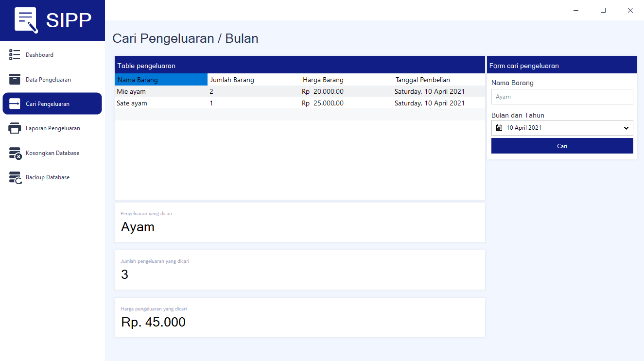This screenshot has width=644, height=361.
Task: Click the date cell in Mie ayam row
Action: [x=439, y=91]
